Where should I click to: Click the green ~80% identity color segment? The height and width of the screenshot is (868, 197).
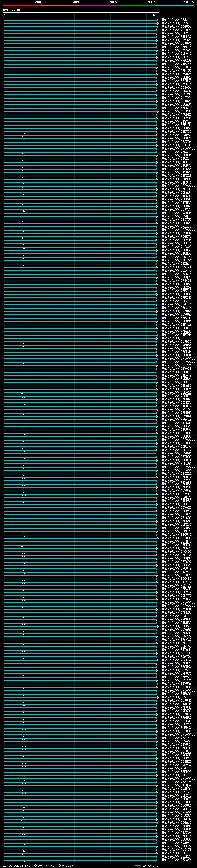137,6
